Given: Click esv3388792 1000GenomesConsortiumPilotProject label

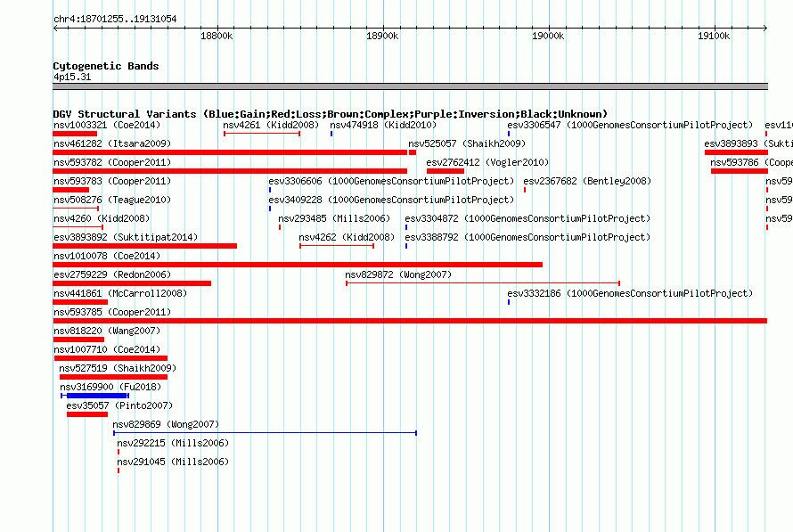Looking at the screenshot, I should 527,237.
